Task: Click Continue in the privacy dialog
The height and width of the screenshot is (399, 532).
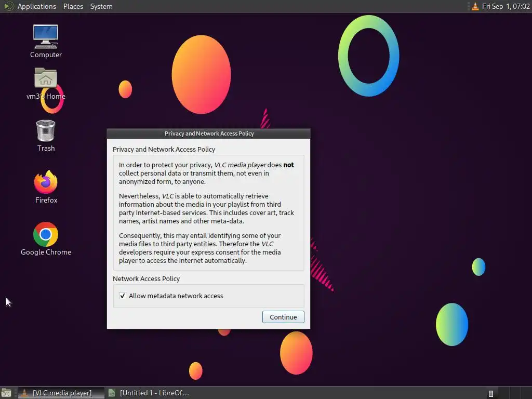Action: click(x=283, y=317)
